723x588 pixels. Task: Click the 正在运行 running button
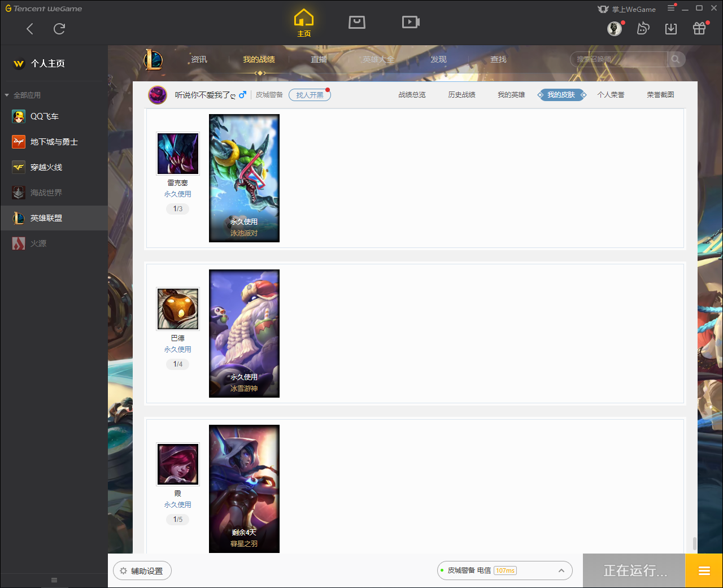634,570
